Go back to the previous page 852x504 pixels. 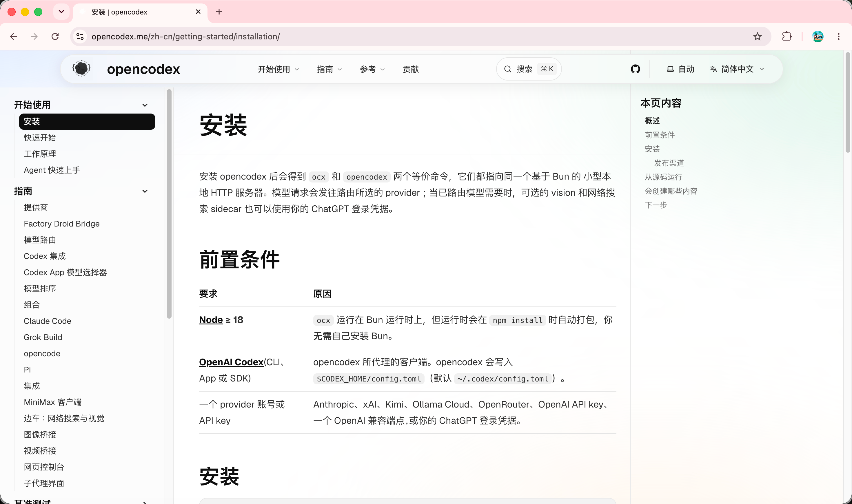coord(14,36)
